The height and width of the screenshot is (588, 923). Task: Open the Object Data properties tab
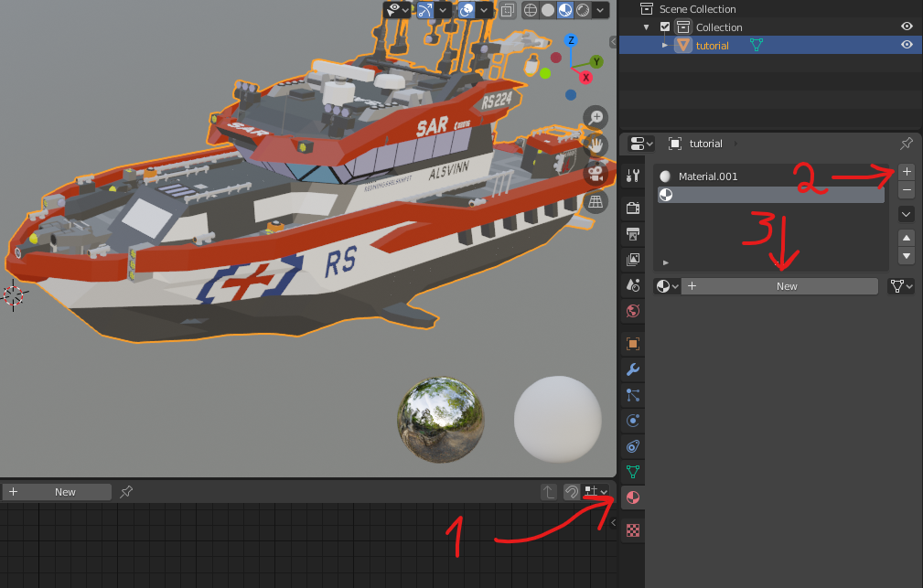[633, 472]
